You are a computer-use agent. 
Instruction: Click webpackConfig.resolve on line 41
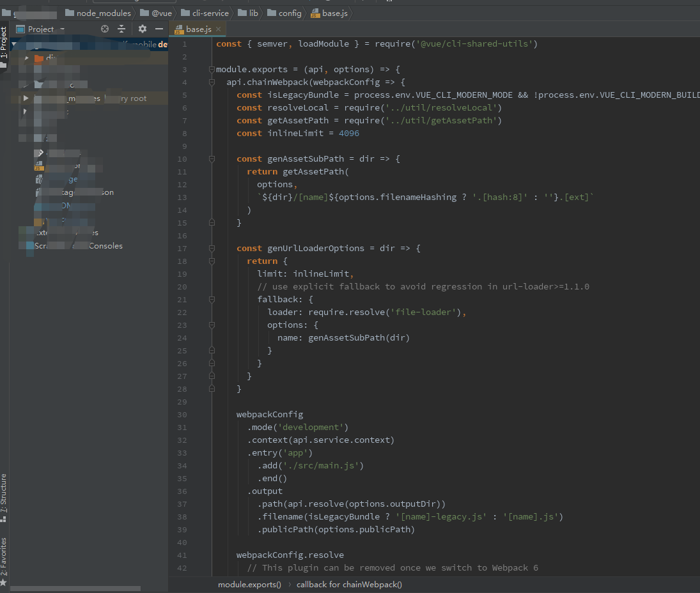(290, 555)
